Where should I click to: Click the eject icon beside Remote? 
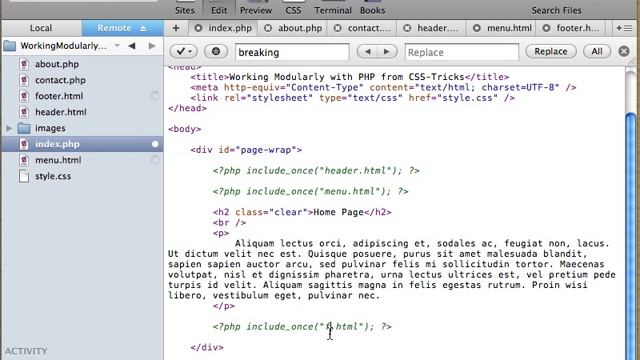[x=143, y=28]
